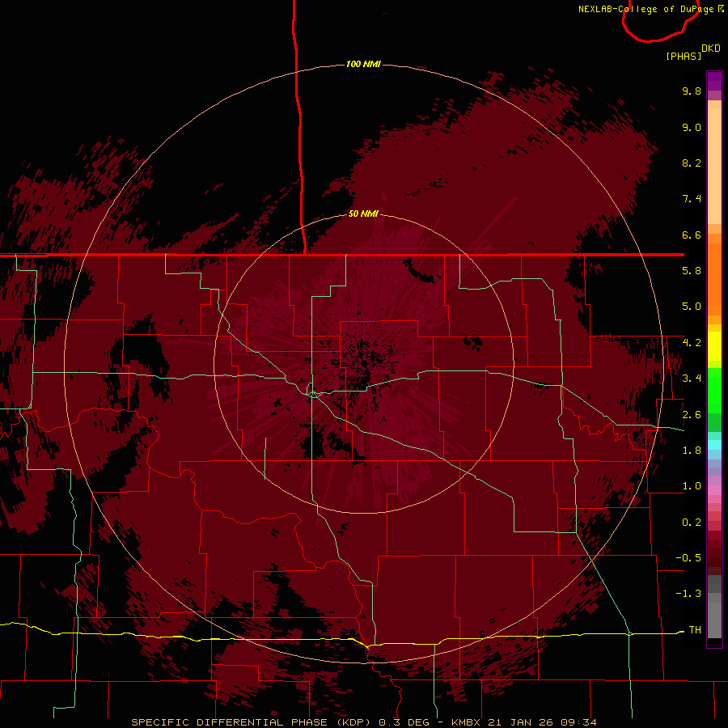Click the 3.4 scale value
The height and width of the screenshot is (728, 728).
pos(692,379)
